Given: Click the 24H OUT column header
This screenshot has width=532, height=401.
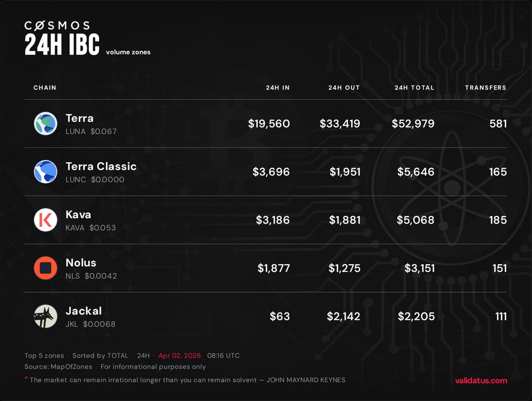Looking at the screenshot, I should (x=344, y=88).
